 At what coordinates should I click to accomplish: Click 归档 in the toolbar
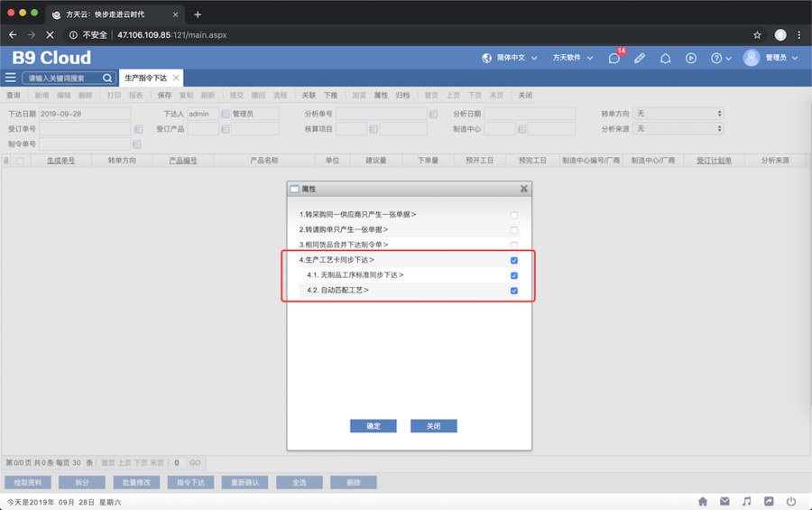click(402, 96)
